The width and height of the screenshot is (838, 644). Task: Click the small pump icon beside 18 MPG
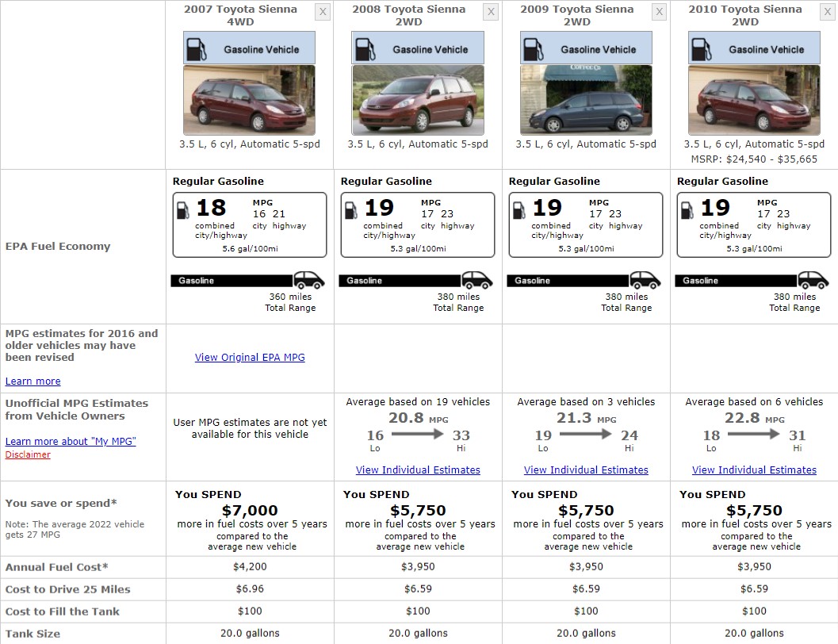pos(183,211)
